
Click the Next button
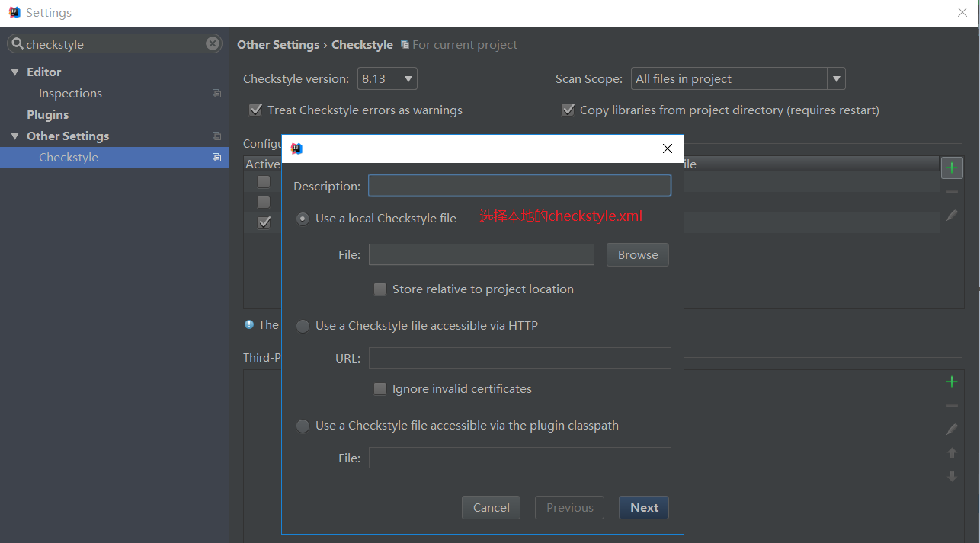[644, 508]
